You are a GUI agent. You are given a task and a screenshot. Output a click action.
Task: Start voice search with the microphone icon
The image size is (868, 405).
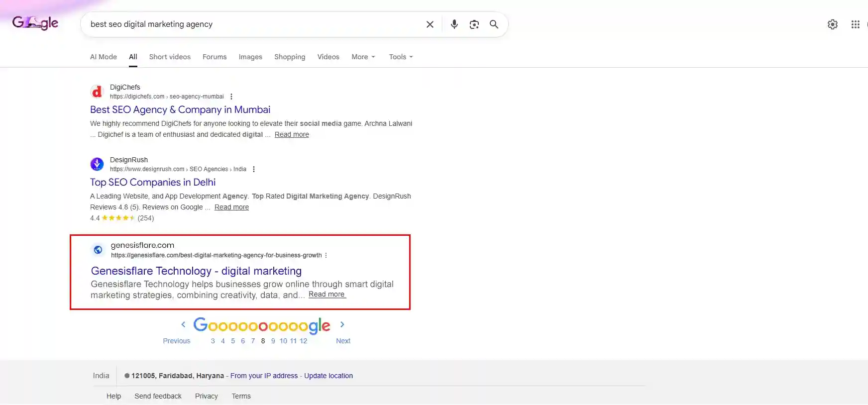[454, 24]
